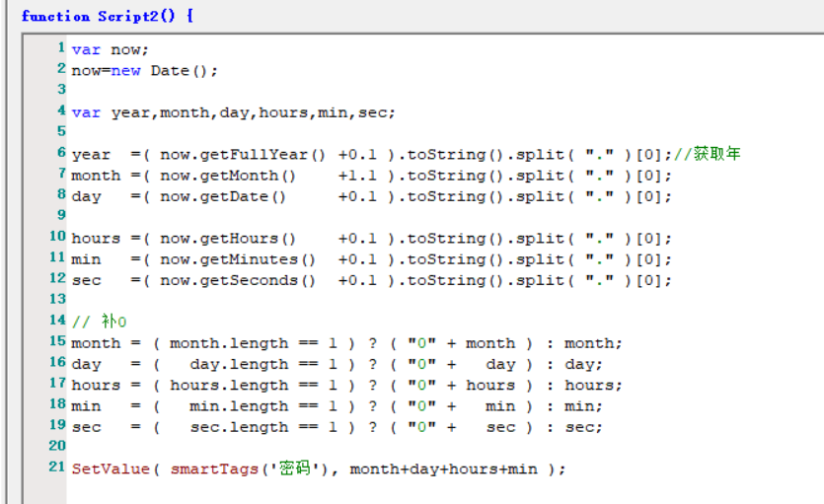Click now.getMonth() on line 7

pos(228,176)
